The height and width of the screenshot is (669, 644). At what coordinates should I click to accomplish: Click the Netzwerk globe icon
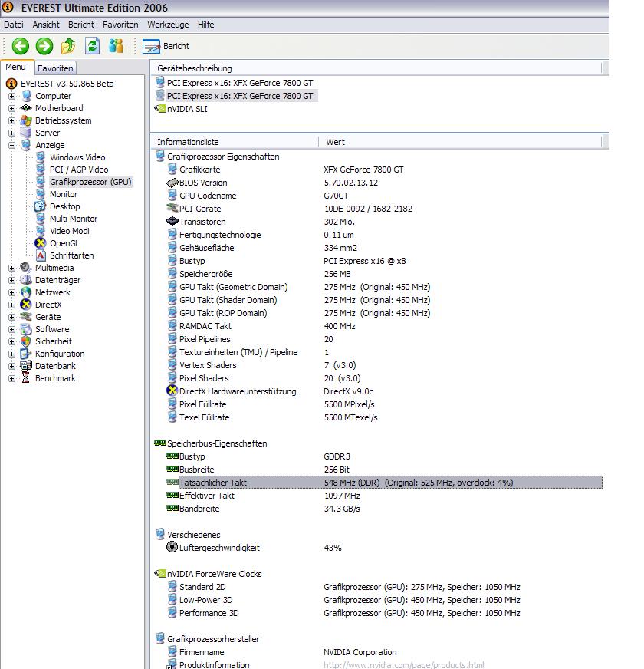click(25, 293)
